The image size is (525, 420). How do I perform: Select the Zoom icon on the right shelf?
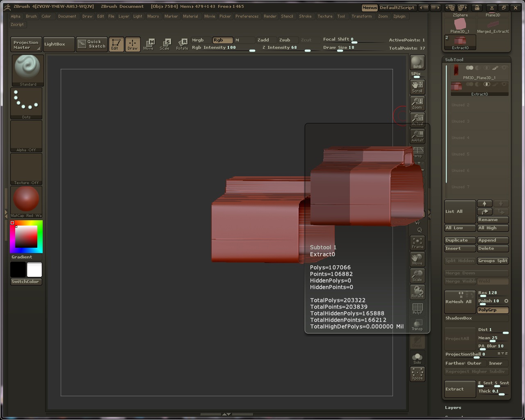click(417, 103)
